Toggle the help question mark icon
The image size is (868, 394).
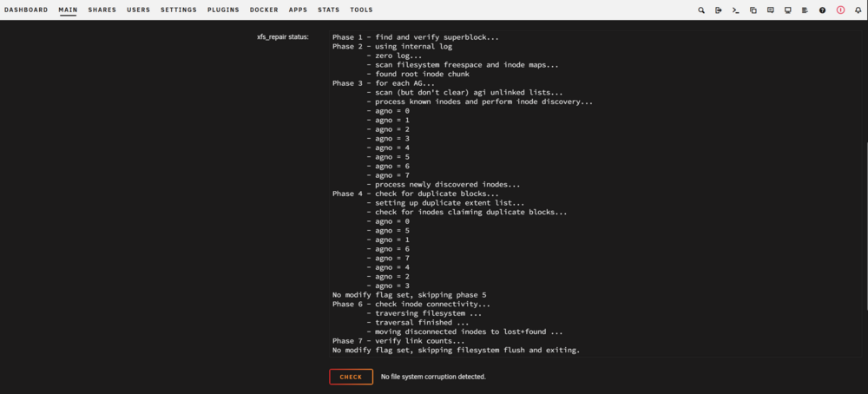tap(823, 10)
